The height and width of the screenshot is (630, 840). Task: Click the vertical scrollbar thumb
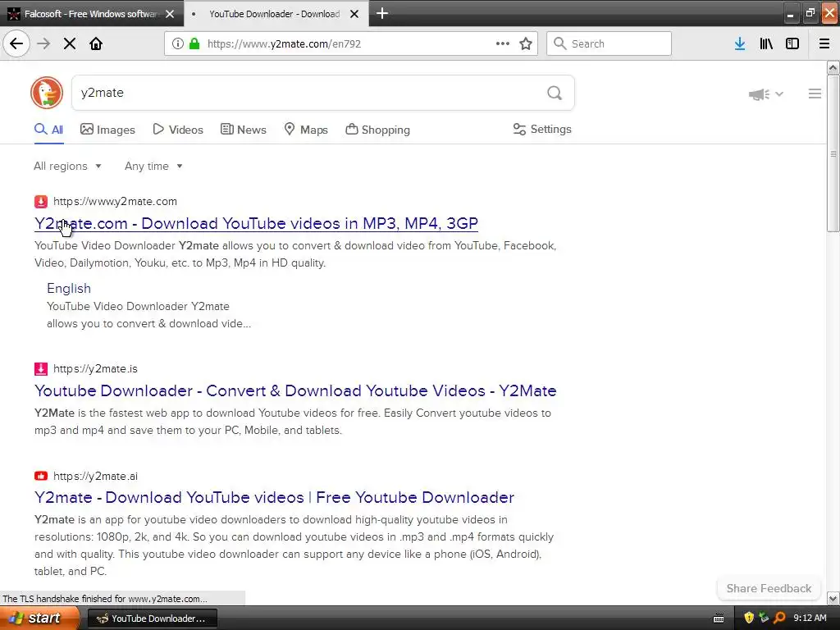pos(833,153)
